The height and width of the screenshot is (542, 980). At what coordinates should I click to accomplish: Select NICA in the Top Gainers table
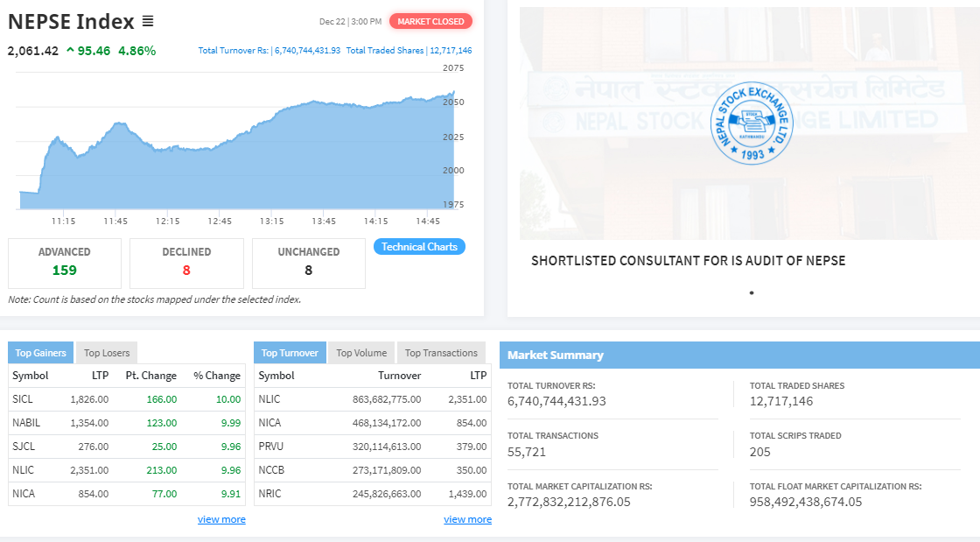click(24, 494)
